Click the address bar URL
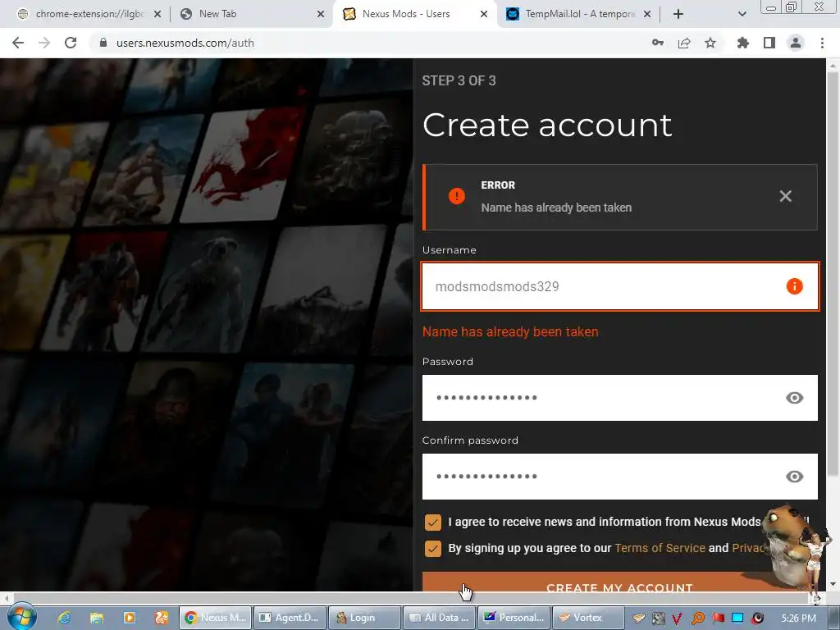 click(185, 43)
